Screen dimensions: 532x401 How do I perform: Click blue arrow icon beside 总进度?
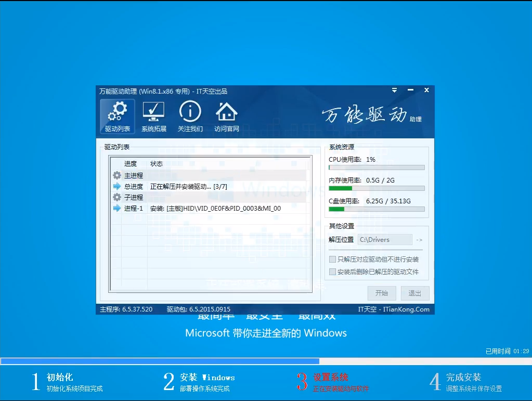[x=117, y=187]
